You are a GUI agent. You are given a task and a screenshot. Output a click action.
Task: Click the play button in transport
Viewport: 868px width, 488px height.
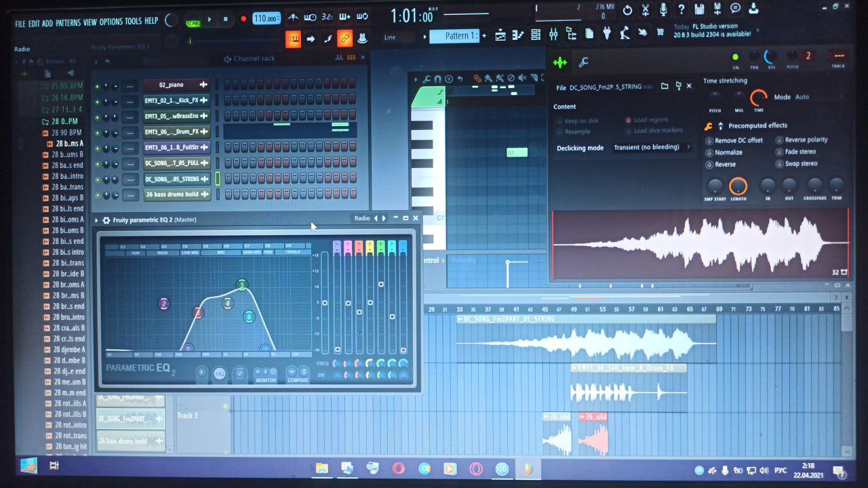point(210,20)
